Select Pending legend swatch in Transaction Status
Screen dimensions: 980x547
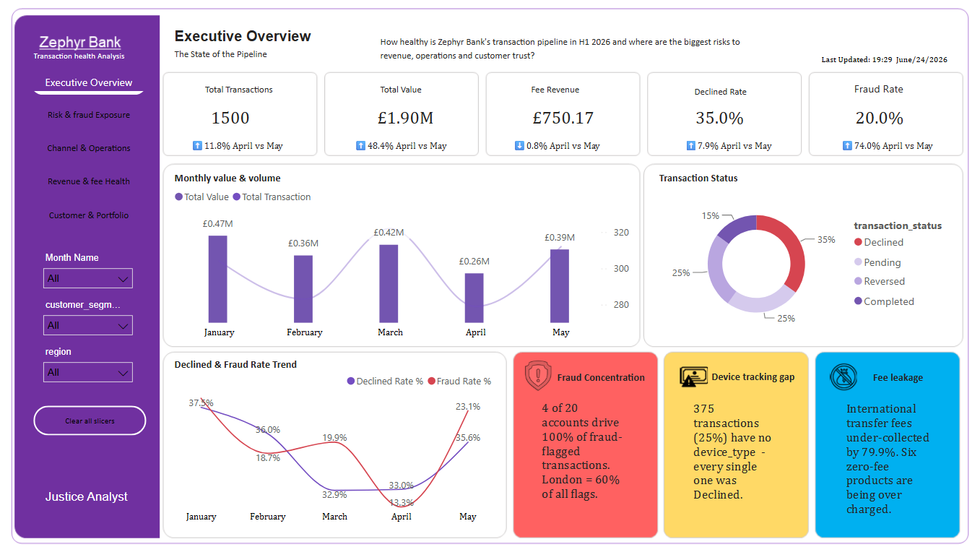coord(858,262)
